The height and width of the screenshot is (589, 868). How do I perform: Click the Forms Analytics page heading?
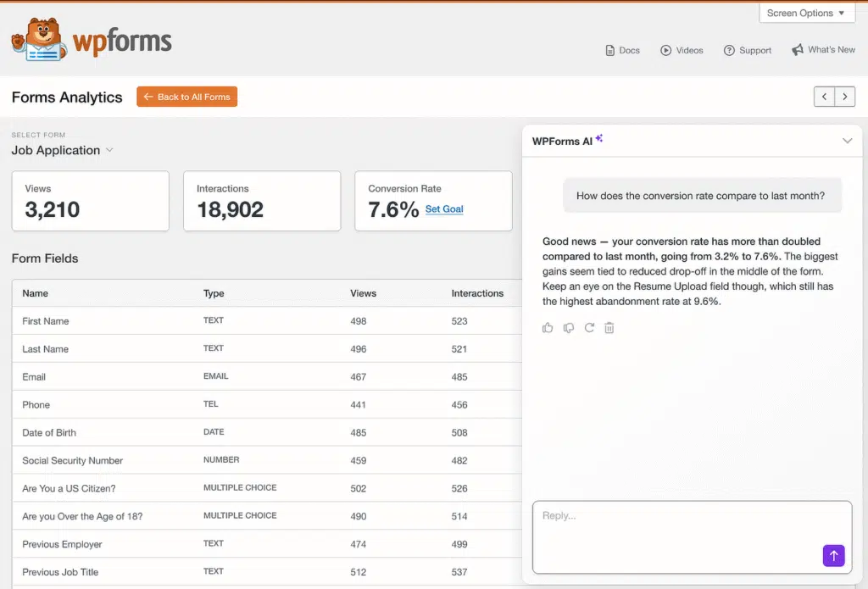(67, 97)
